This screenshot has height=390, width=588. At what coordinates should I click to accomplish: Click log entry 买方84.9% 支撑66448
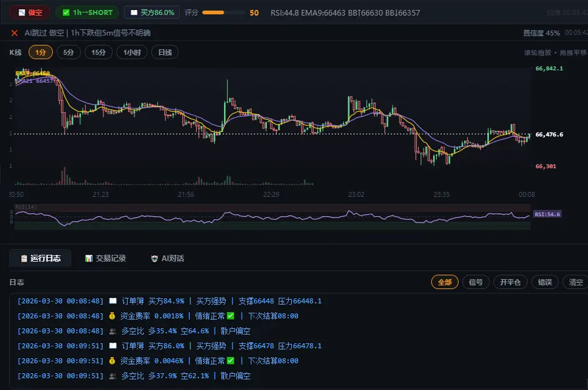[x=169, y=301]
